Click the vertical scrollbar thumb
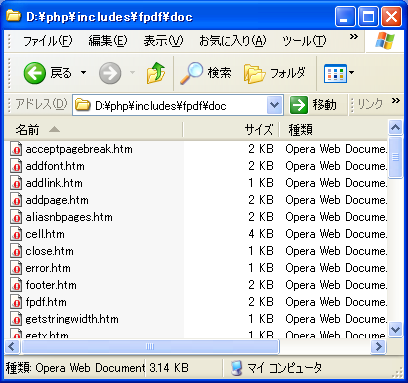 click(396, 157)
